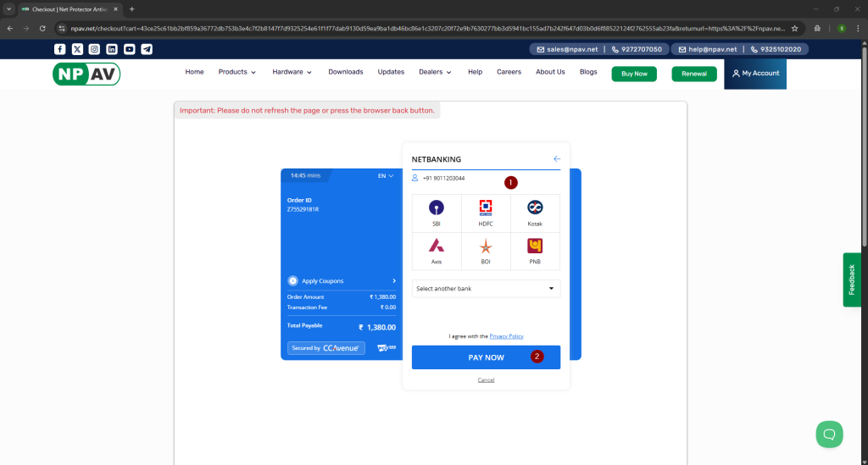Choose HDFC bank for netbanking
This screenshot has height=465, width=868.
[x=486, y=212]
